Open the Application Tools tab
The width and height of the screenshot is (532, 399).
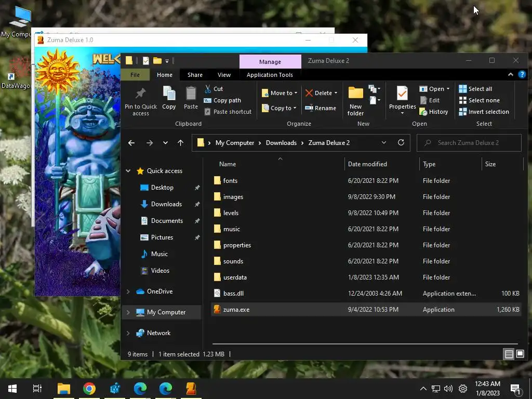point(270,75)
